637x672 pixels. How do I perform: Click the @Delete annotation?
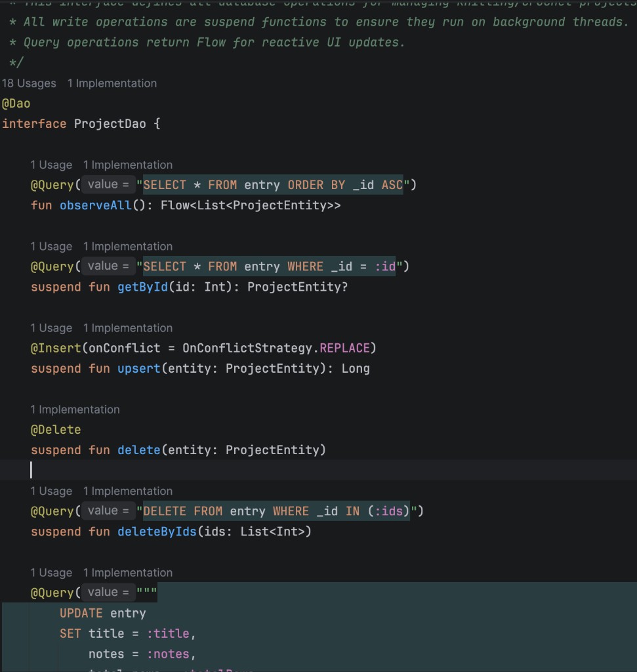point(56,430)
